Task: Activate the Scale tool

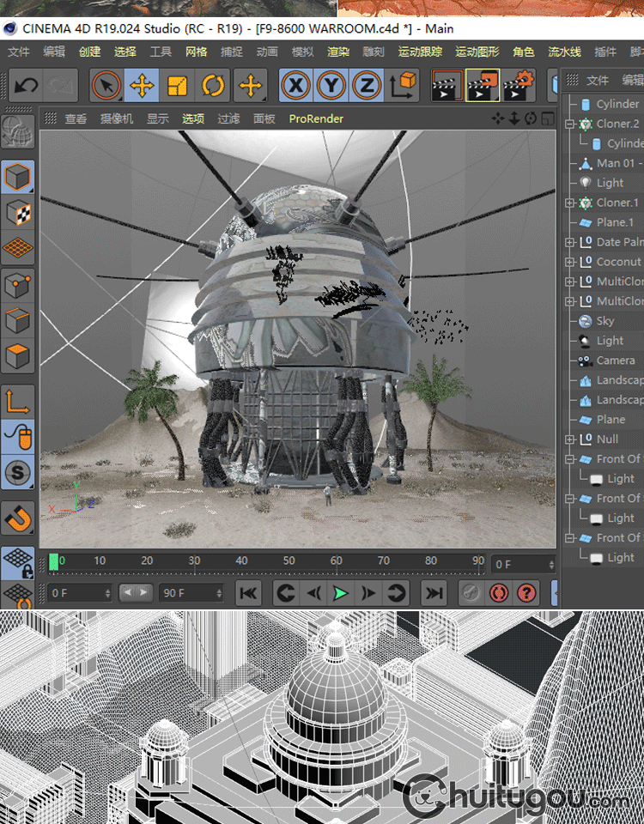Action: pos(178,86)
